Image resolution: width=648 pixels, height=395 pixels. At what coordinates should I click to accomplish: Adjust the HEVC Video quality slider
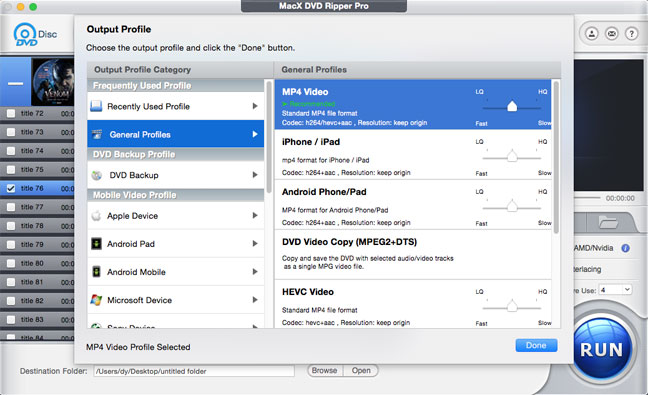pyautogui.click(x=512, y=307)
